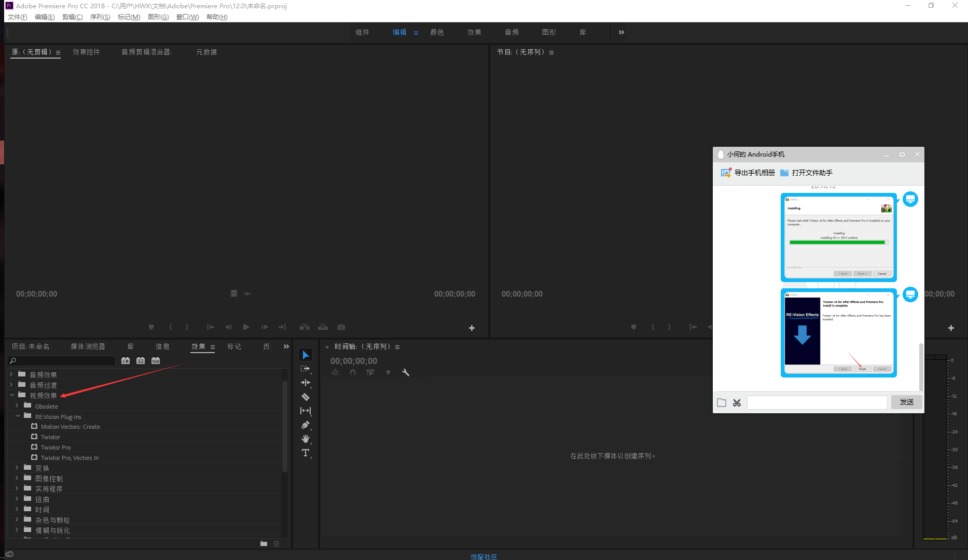Create new custom bin in Effects panel
The width and height of the screenshot is (968, 560).
pos(264,543)
